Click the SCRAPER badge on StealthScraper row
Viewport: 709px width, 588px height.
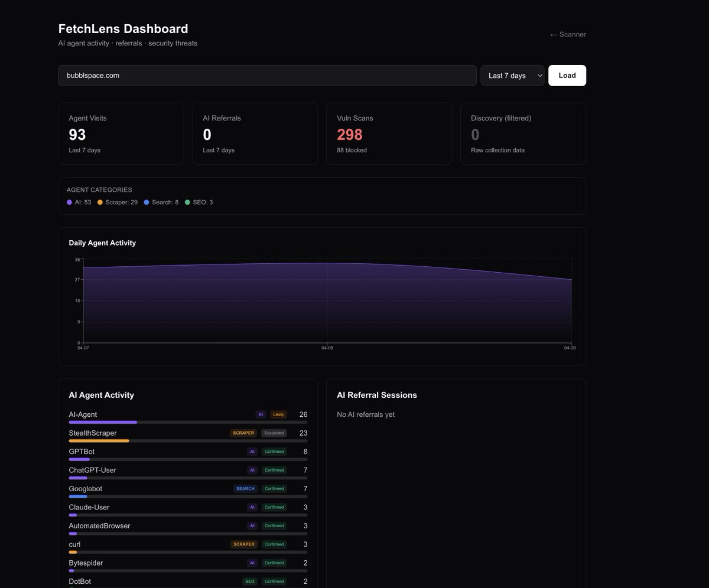click(x=243, y=433)
